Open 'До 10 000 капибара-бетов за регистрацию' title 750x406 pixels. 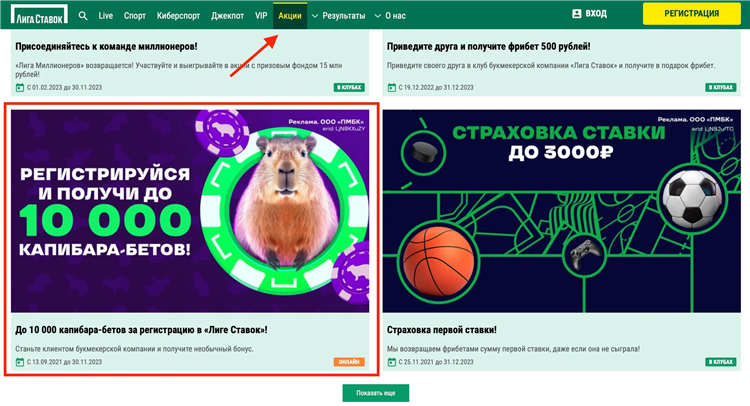pyautogui.click(x=142, y=330)
